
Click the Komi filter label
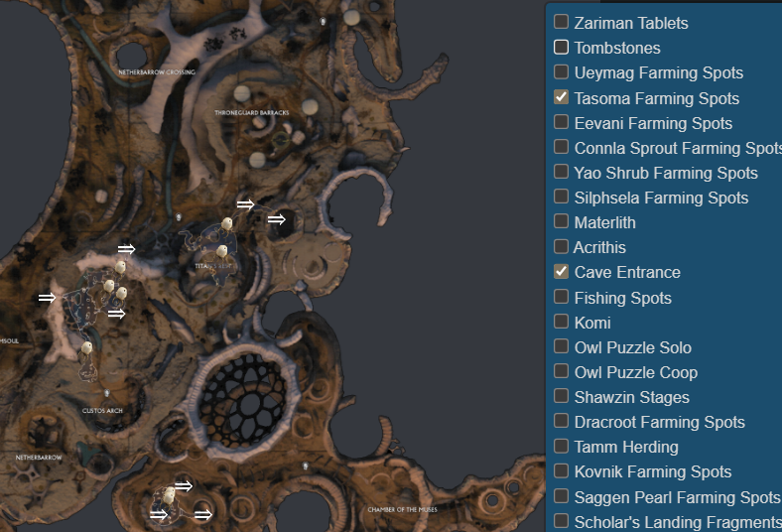pos(592,323)
